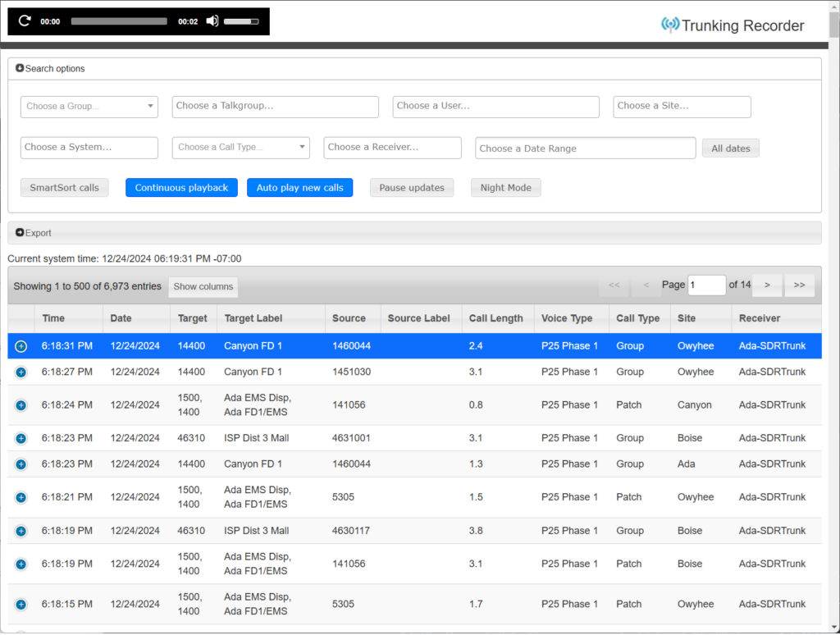Click the Ada site cell
The height and width of the screenshot is (635, 840).
coord(687,464)
